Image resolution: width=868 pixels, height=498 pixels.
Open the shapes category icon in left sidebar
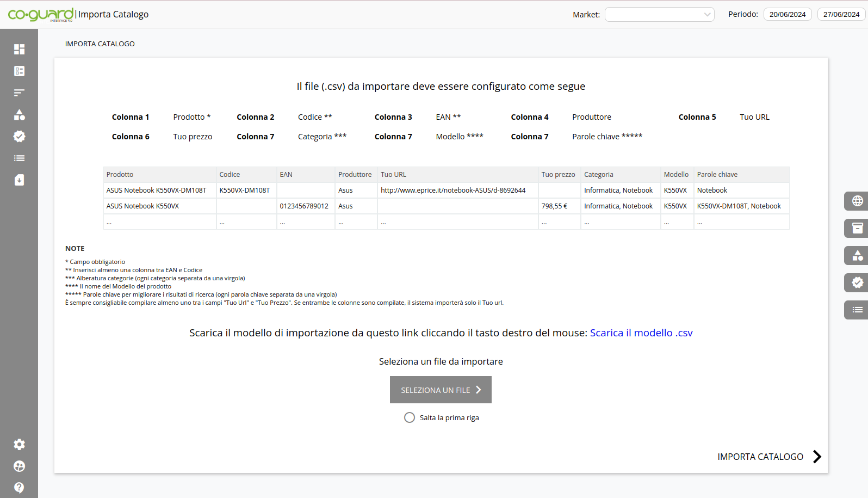(x=19, y=115)
